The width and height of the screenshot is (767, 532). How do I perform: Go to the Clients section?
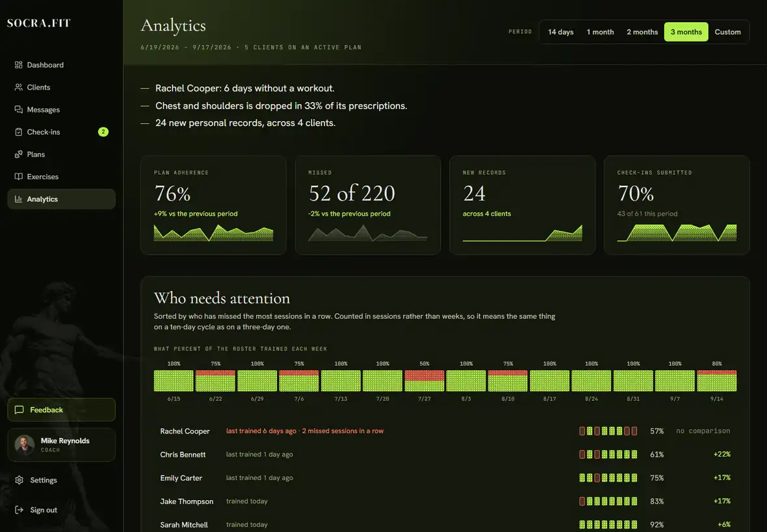[x=61, y=87]
